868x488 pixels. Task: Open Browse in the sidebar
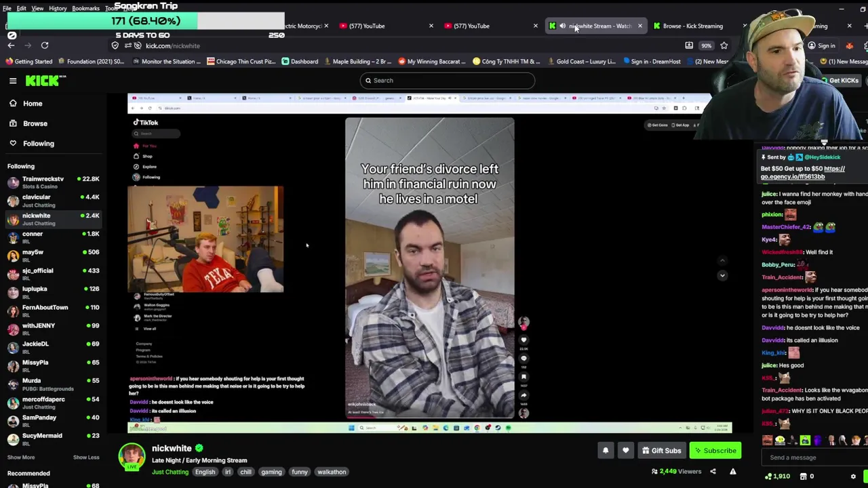35,123
